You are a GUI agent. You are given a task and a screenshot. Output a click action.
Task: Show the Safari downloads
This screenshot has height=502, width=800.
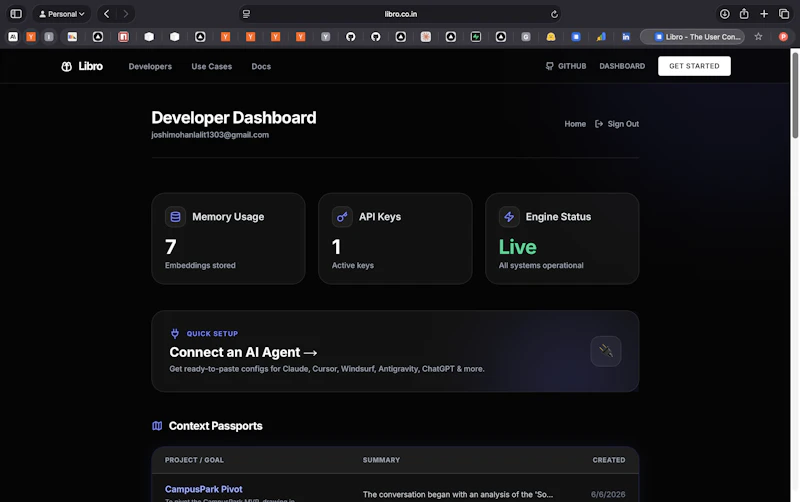[724, 14]
